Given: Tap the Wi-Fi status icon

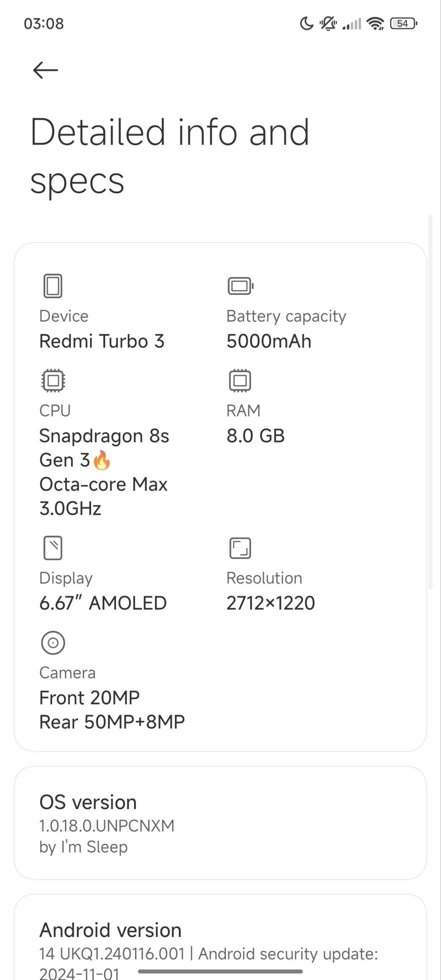Looking at the screenshot, I should point(375,24).
